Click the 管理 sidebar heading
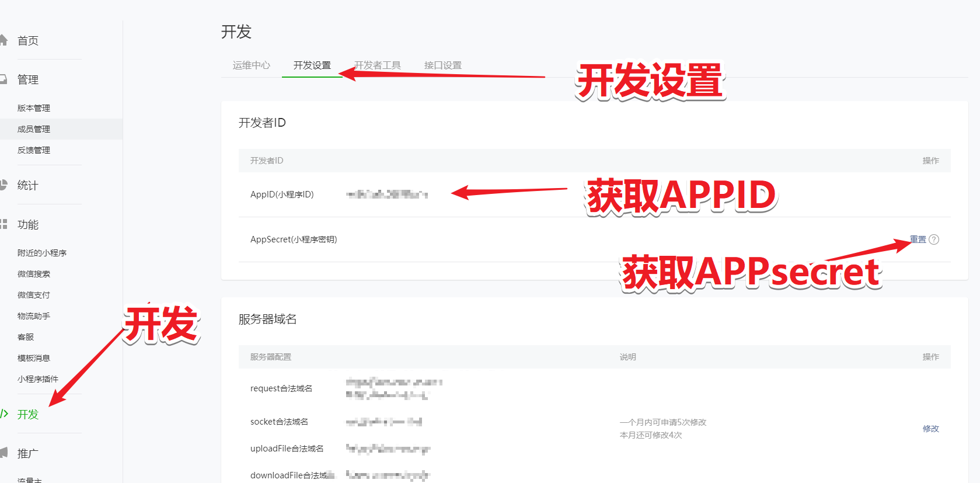 [28, 79]
